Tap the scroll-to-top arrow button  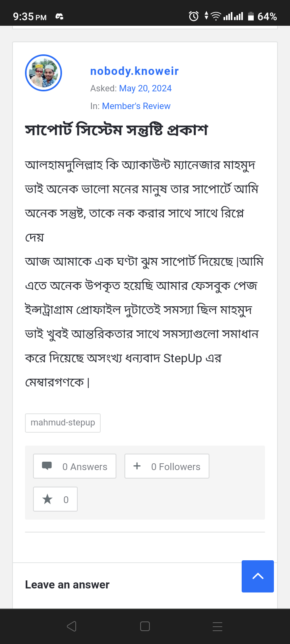(258, 576)
